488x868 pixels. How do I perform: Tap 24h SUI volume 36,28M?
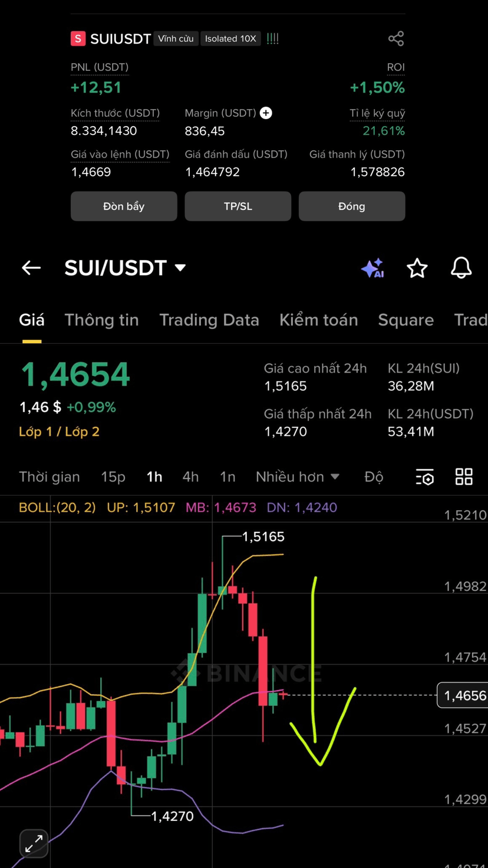pyautogui.click(x=411, y=386)
